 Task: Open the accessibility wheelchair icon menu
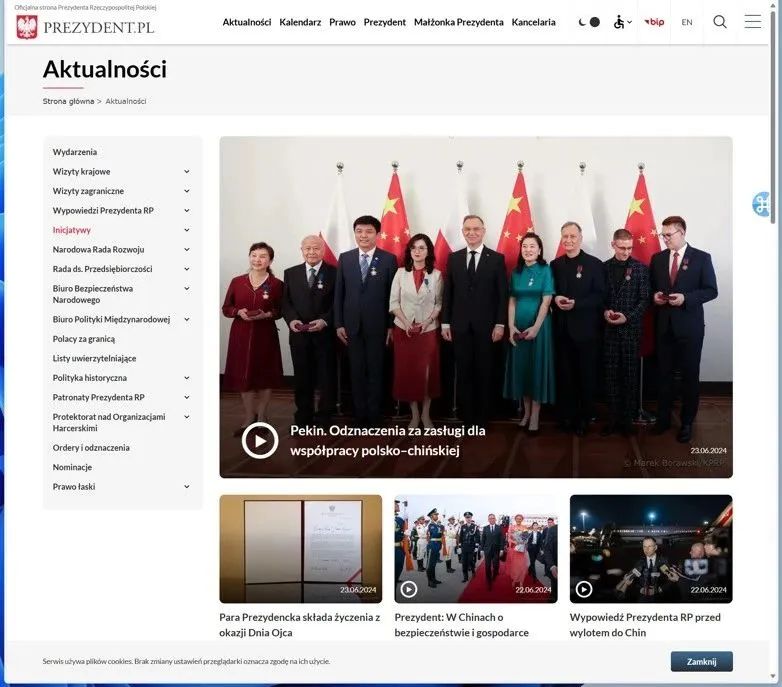(622, 22)
